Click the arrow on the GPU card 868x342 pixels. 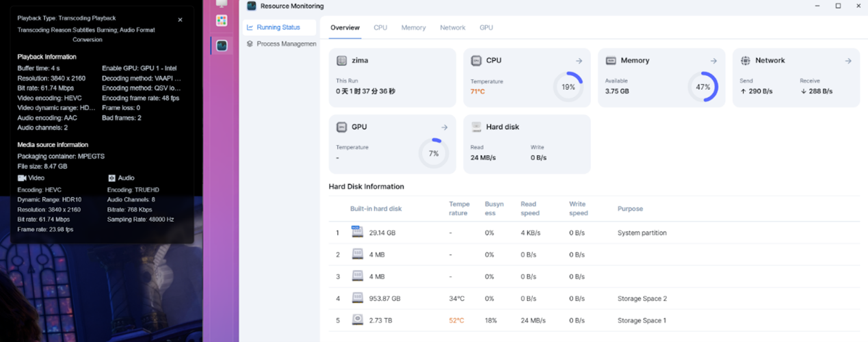[x=444, y=127]
